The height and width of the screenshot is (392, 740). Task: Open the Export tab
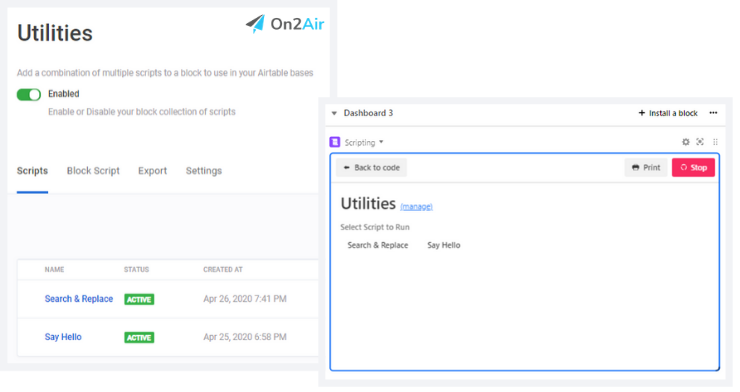(x=152, y=171)
